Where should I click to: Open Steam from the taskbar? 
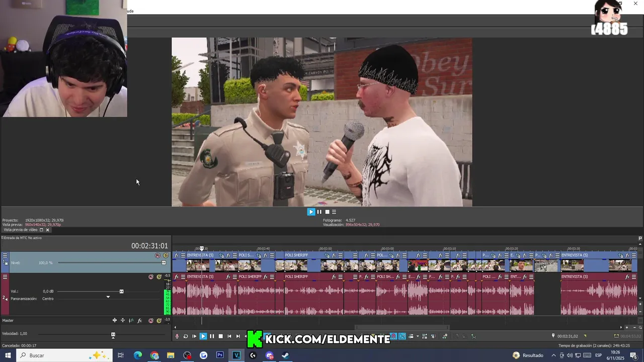pyautogui.click(x=285, y=355)
